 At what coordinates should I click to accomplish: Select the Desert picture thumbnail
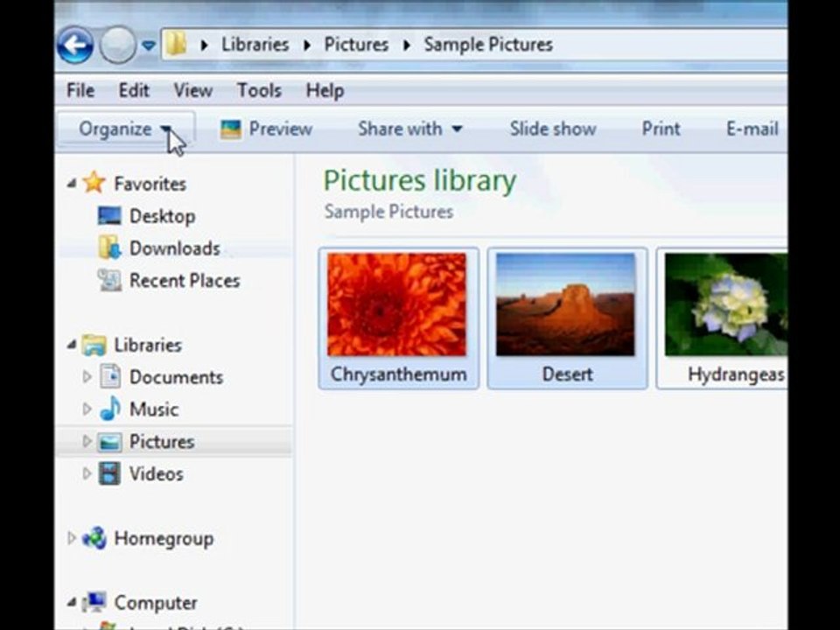(x=566, y=304)
